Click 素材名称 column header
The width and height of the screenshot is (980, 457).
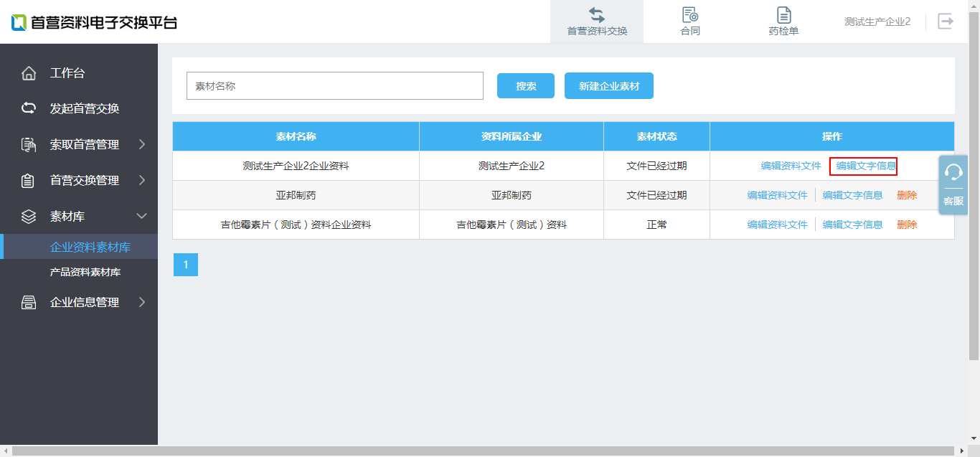tap(296, 136)
